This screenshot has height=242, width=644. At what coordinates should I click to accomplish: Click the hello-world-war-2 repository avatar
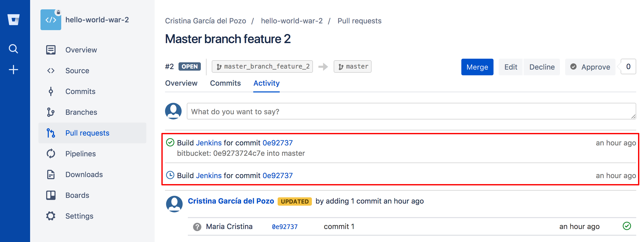click(51, 20)
